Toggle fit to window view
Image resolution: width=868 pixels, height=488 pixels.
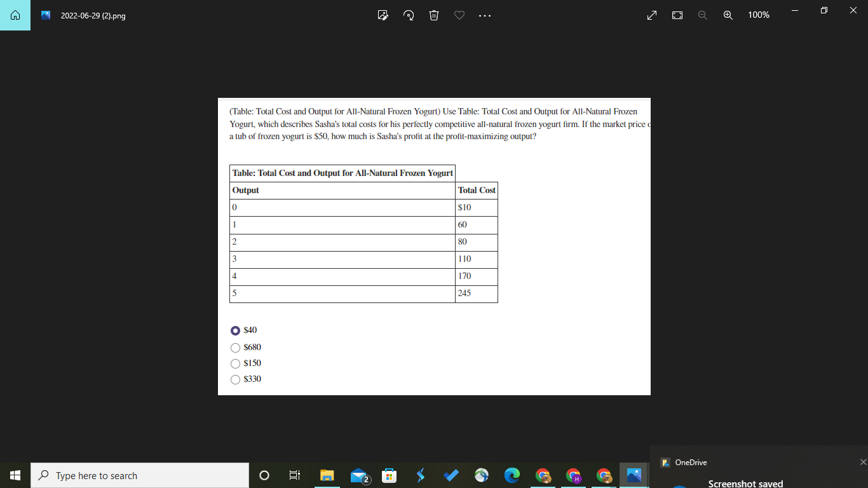[677, 15]
